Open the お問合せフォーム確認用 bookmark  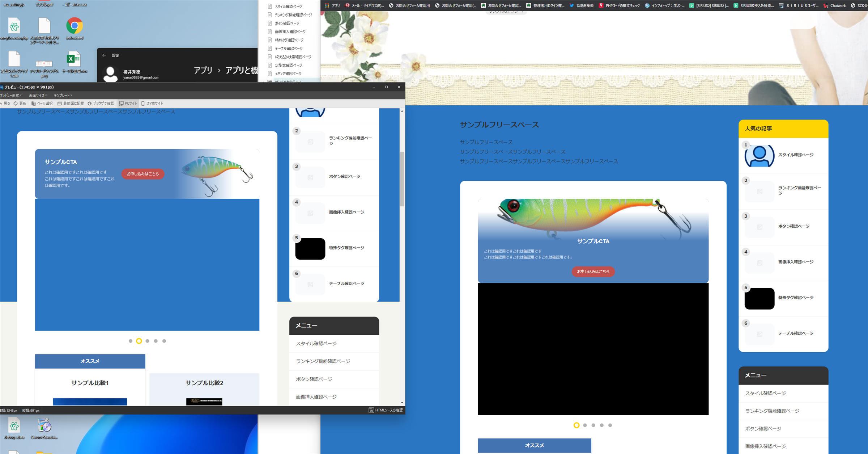409,5
